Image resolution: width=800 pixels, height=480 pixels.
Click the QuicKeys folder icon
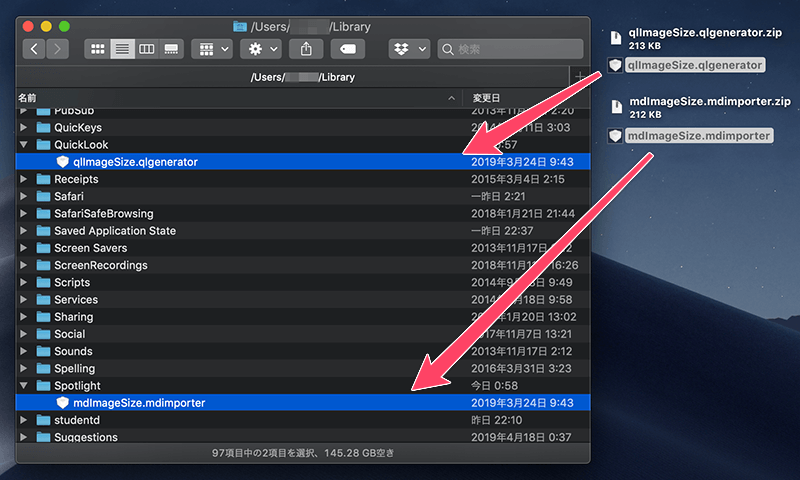pos(43,127)
